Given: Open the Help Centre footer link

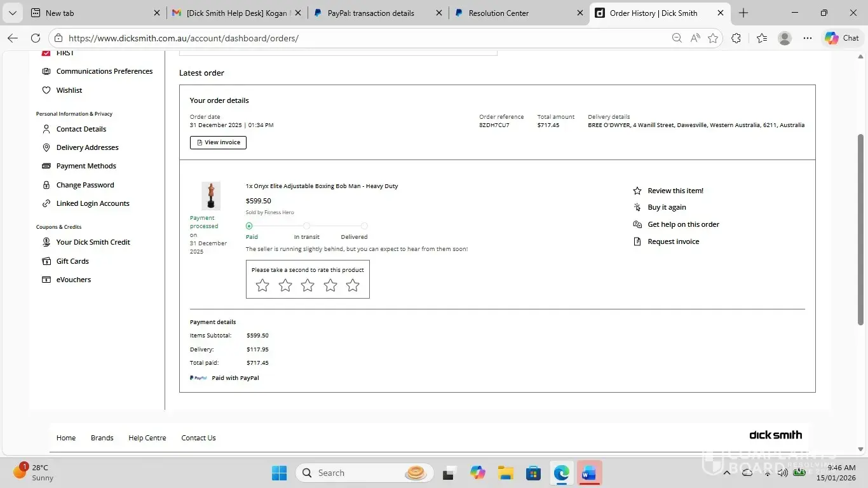Looking at the screenshot, I should click(147, 438).
